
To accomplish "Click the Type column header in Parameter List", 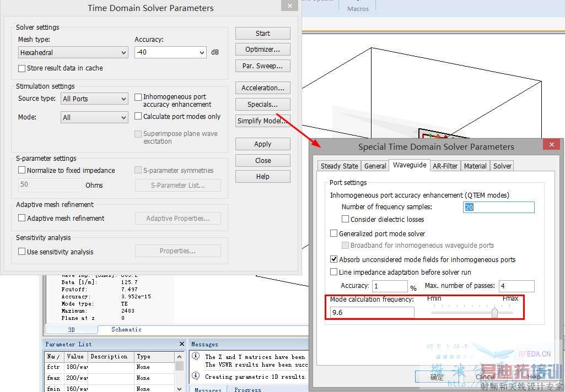I will (x=154, y=356).
